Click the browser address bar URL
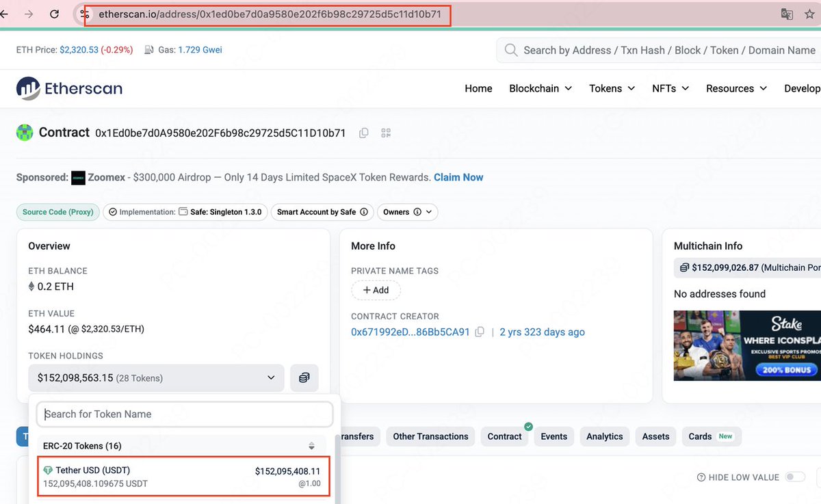 (x=270, y=14)
